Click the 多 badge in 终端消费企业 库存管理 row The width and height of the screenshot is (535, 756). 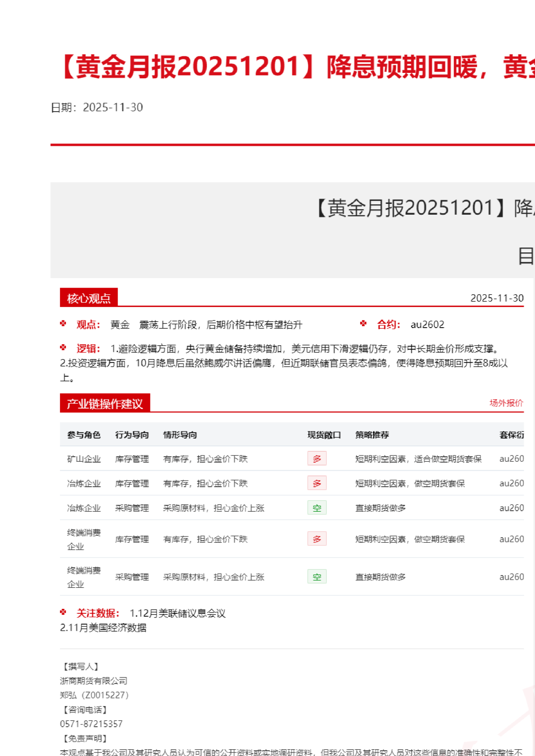317,539
